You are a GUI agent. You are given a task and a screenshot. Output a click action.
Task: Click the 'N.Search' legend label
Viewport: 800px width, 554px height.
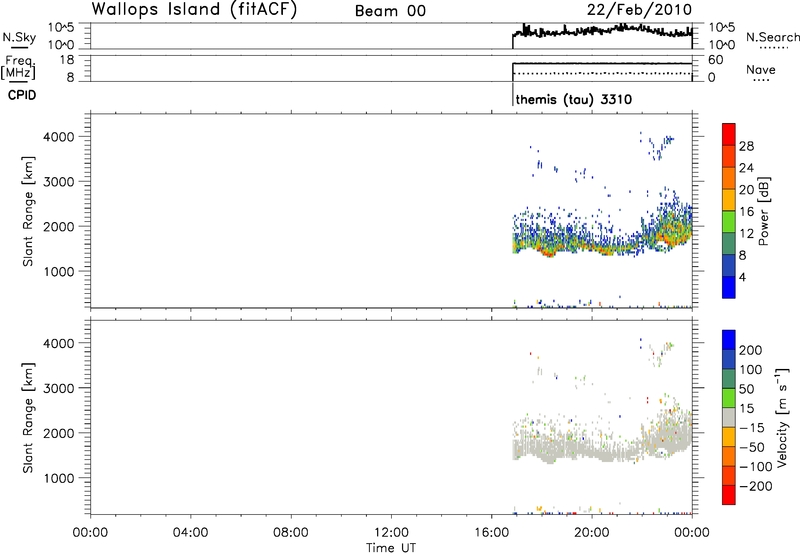772,37
